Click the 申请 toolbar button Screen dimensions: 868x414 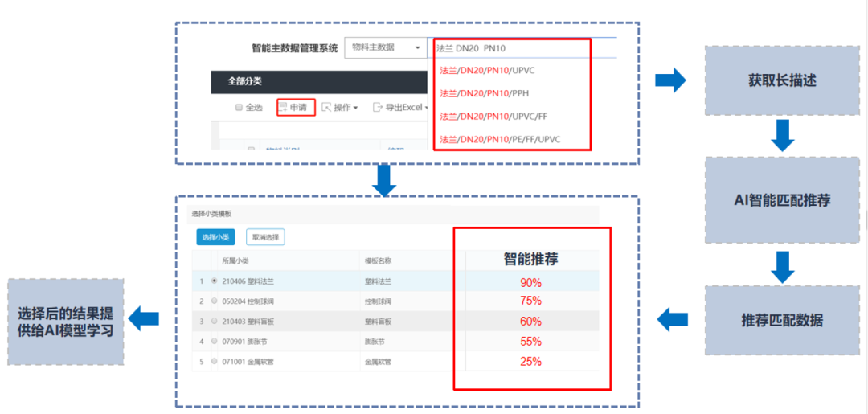(x=296, y=107)
